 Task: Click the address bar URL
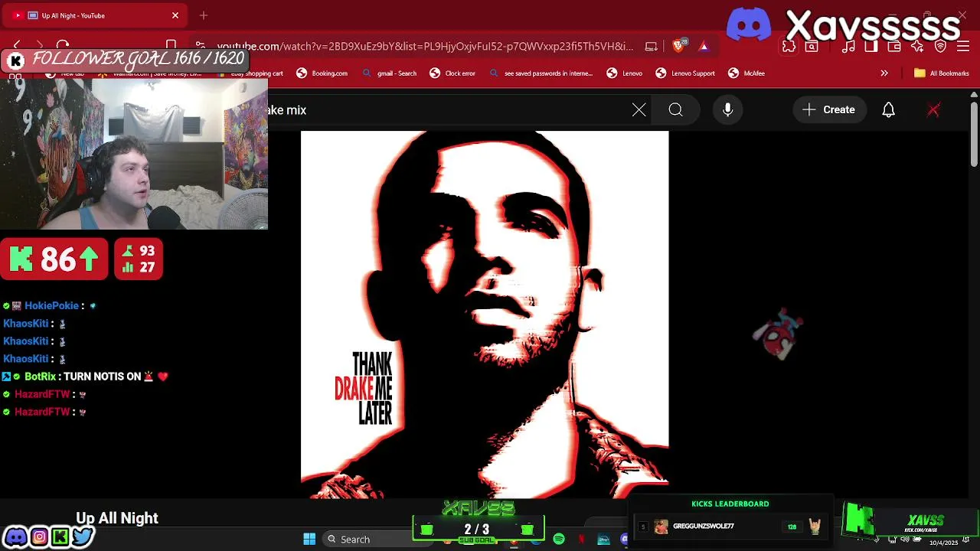[425, 47]
